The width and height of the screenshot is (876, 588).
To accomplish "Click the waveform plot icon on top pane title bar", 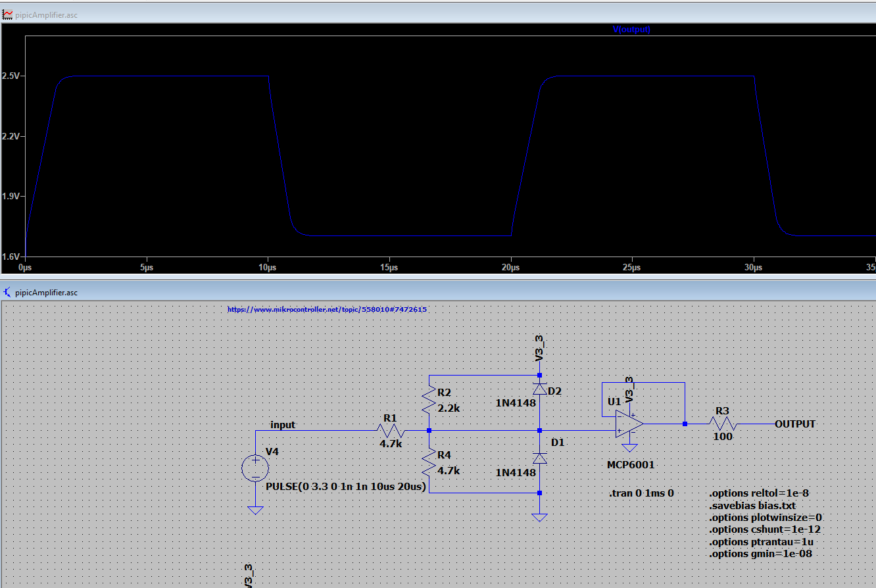I will (7, 14).
